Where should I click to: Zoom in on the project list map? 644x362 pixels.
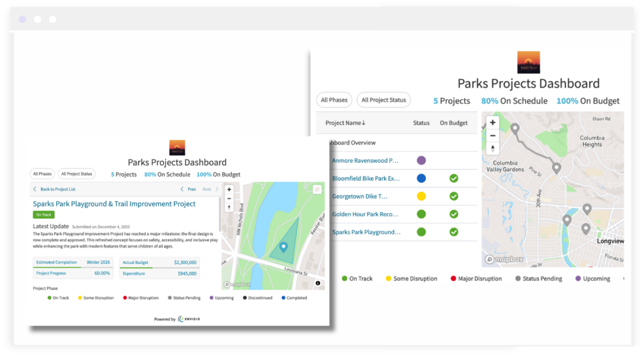492,123
